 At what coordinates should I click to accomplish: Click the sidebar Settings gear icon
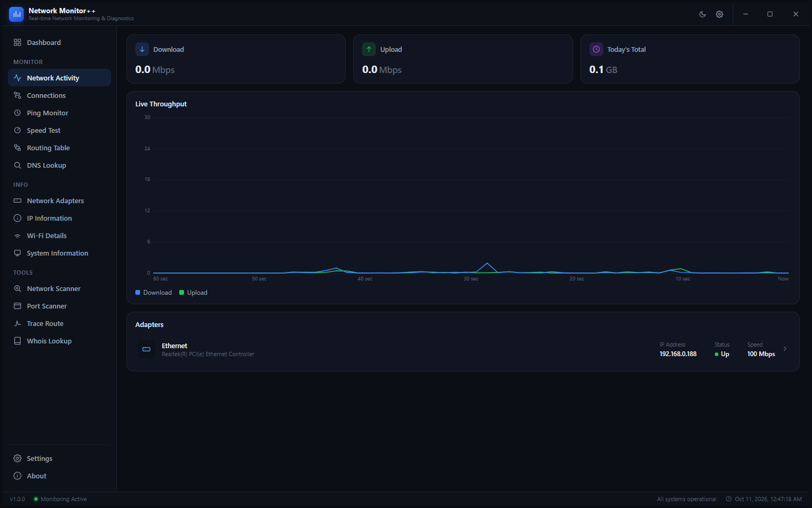[17, 458]
